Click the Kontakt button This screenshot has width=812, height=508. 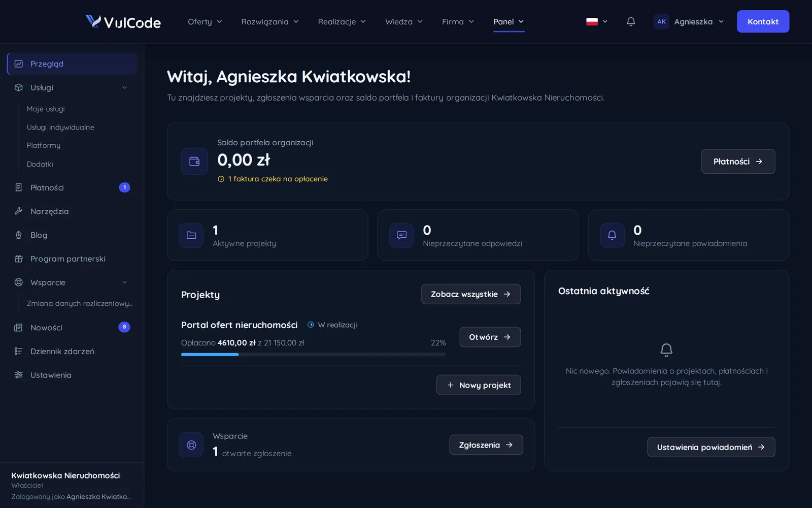click(x=763, y=21)
